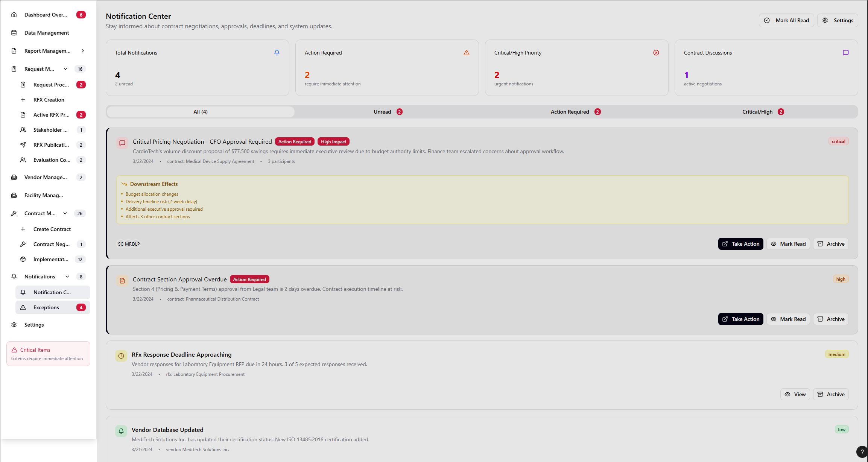The image size is (868, 462).
Task: Take Action on the overdue contract section approval
Action: coord(740,319)
